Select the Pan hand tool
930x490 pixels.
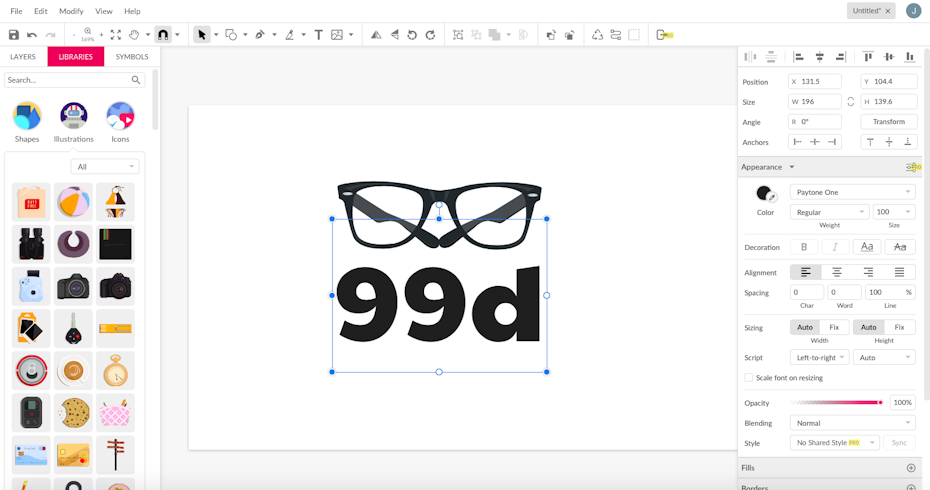pyautogui.click(x=135, y=35)
